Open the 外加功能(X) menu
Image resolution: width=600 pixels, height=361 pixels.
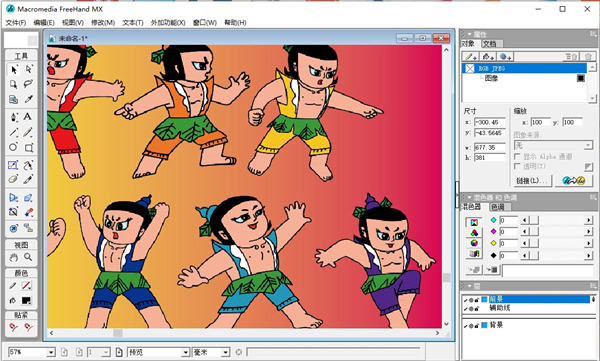coord(168,23)
